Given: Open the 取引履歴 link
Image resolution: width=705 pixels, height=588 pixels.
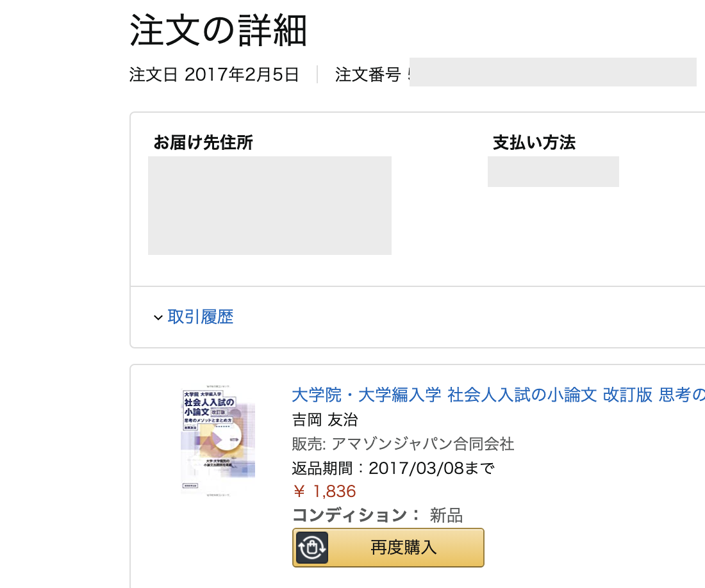Looking at the screenshot, I should 201,316.
